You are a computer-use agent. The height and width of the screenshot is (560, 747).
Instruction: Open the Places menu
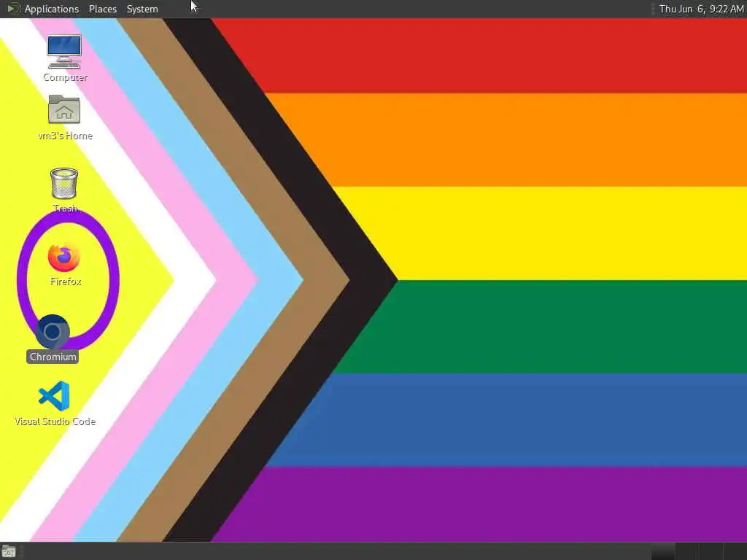coord(102,9)
